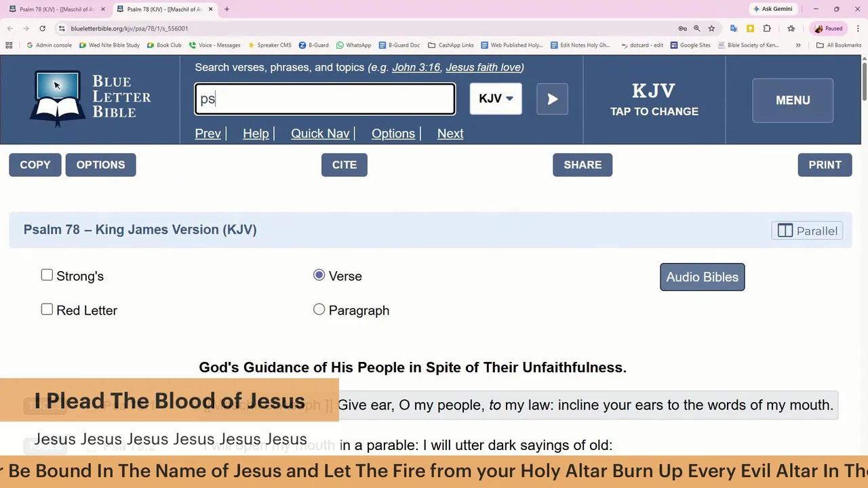Click the address bar URL

pos(129,28)
